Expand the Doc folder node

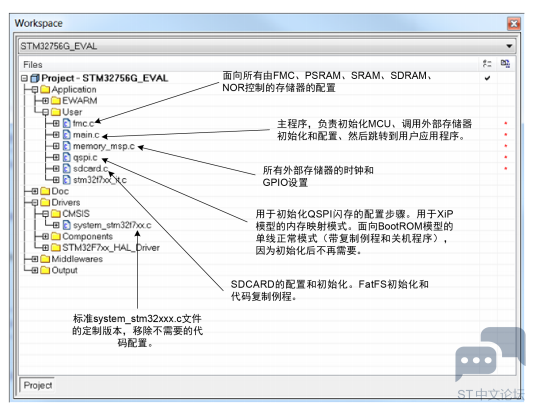click(34, 191)
